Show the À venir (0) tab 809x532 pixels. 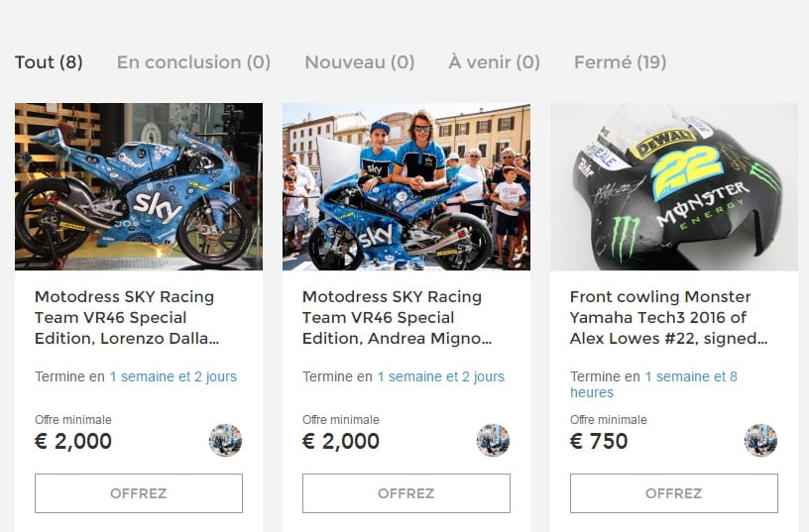(x=495, y=62)
